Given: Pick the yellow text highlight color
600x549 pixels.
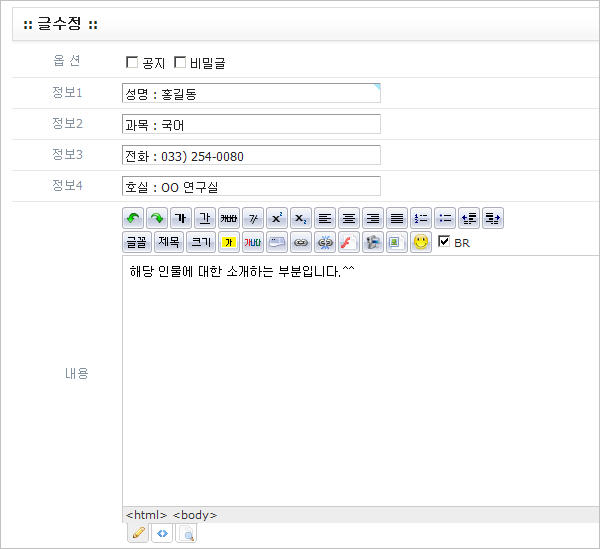Looking at the screenshot, I should tap(229, 242).
